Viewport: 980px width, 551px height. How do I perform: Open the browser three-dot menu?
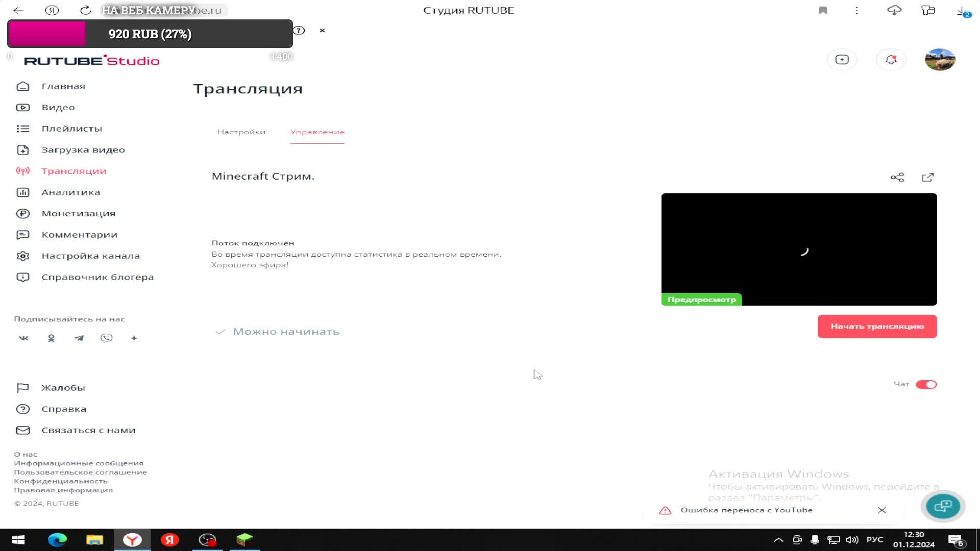[856, 10]
